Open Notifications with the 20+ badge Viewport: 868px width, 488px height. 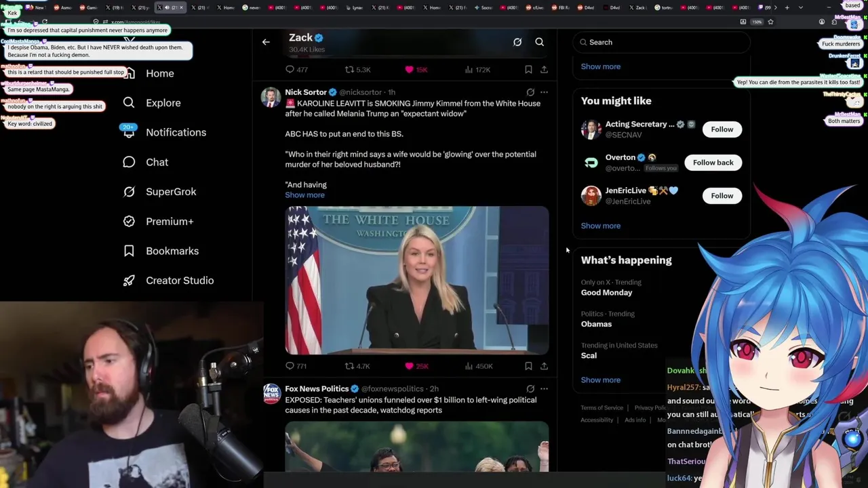(176, 132)
